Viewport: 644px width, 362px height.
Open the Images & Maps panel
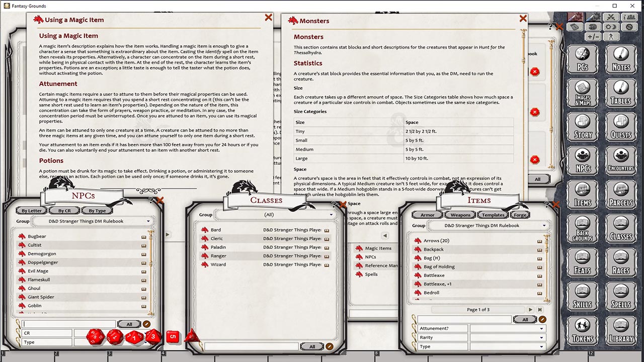point(583,93)
